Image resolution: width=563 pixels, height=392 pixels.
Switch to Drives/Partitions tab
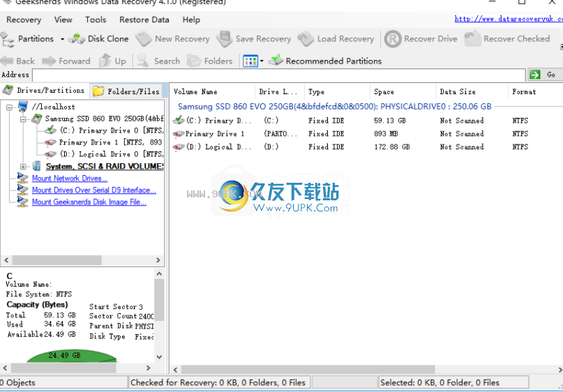tap(44, 91)
